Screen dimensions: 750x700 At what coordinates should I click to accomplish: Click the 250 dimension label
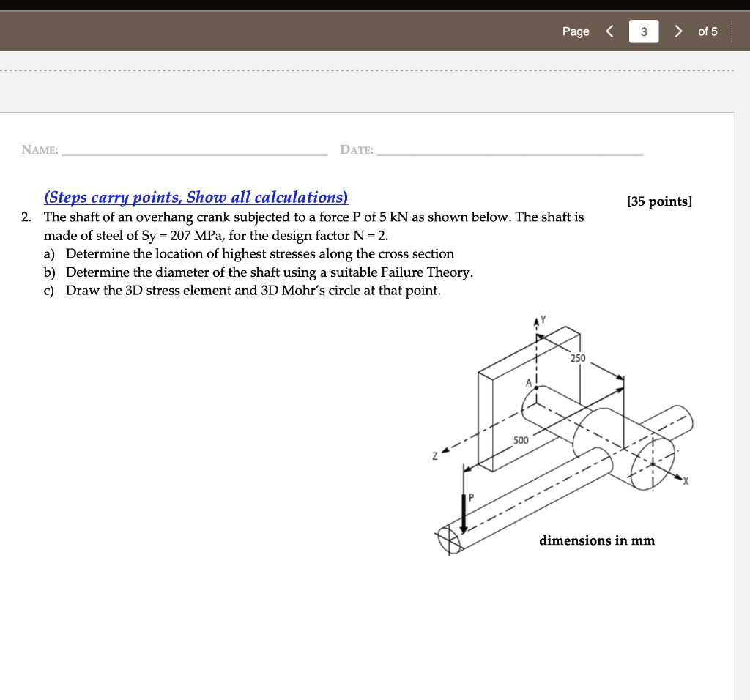point(577,358)
